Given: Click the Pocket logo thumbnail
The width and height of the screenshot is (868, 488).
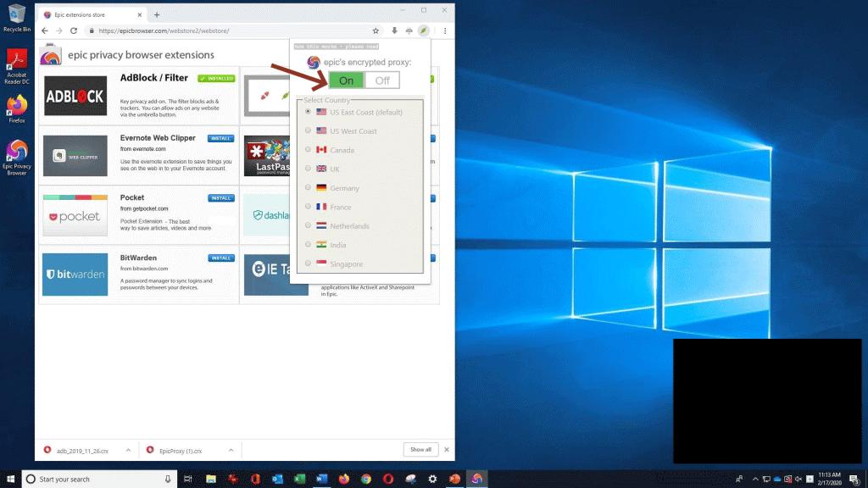Looking at the screenshot, I should coord(75,215).
